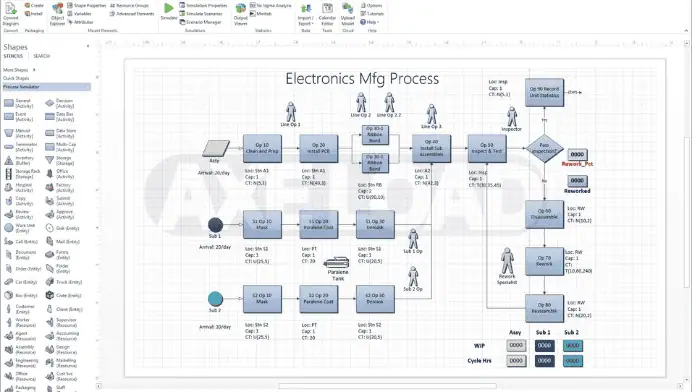Select the Hospital (Activity) shape
Image resolution: width=692 pixels, height=392 pixels.
[19, 188]
